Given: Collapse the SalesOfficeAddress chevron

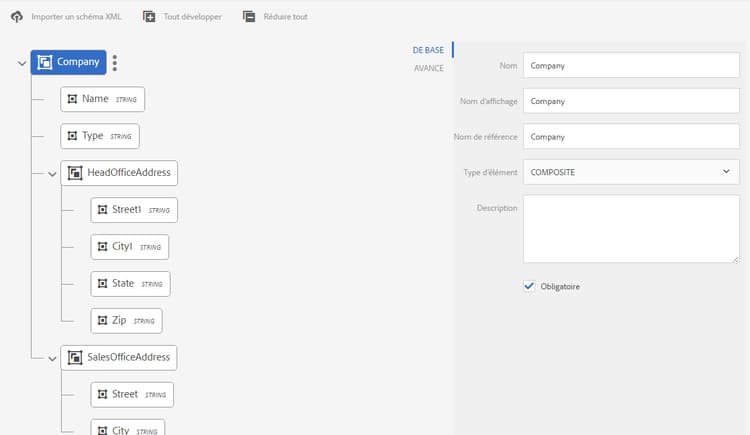Looking at the screenshot, I should pos(52,358).
